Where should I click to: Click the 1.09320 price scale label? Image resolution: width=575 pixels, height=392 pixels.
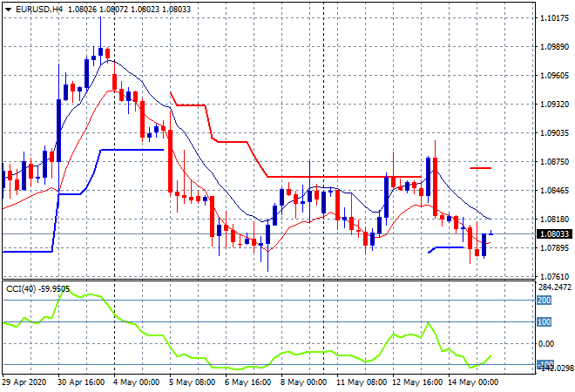(x=555, y=105)
